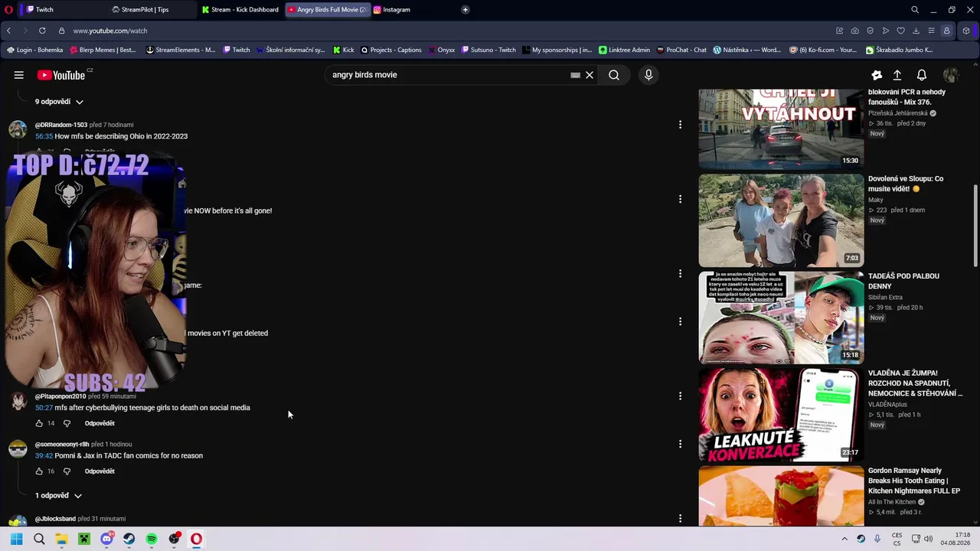
Task: Expand the '9 odpovědí' replies
Action: click(x=59, y=102)
